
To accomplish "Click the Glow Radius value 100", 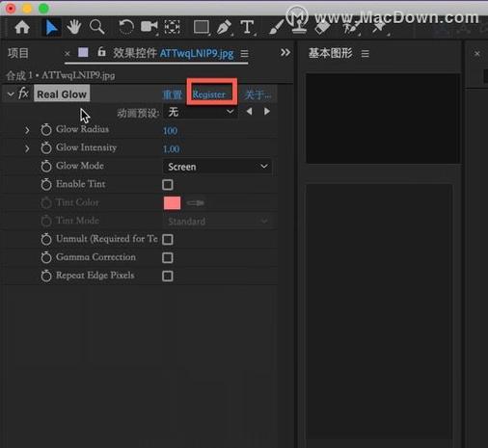I will (x=170, y=131).
